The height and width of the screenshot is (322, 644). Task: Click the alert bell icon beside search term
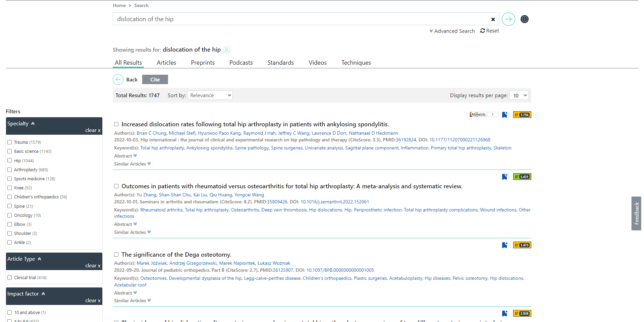point(227,50)
